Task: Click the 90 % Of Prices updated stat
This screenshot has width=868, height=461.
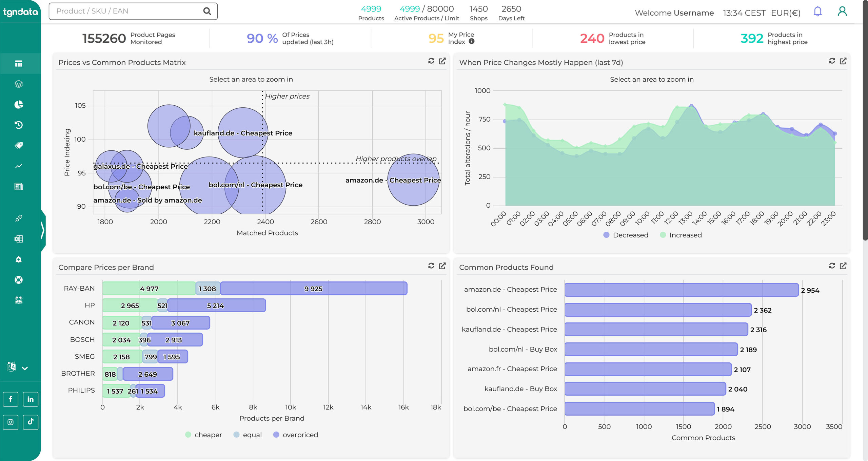Action: pos(290,38)
